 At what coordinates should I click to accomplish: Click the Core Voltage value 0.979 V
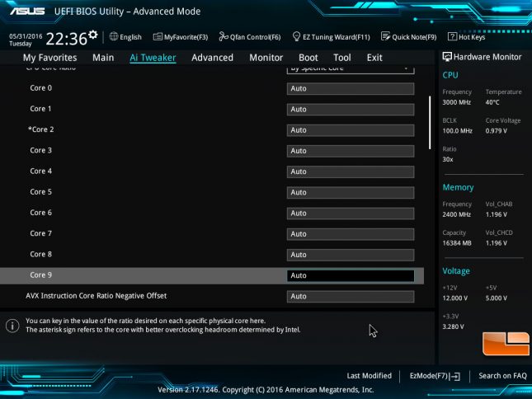point(496,131)
